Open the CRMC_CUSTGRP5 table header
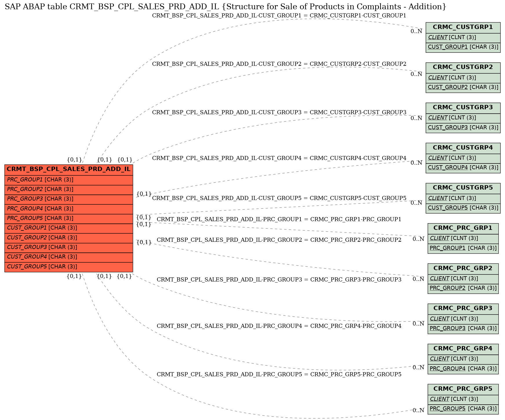This screenshot has width=505, height=420. pyautogui.click(x=463, y=188)
